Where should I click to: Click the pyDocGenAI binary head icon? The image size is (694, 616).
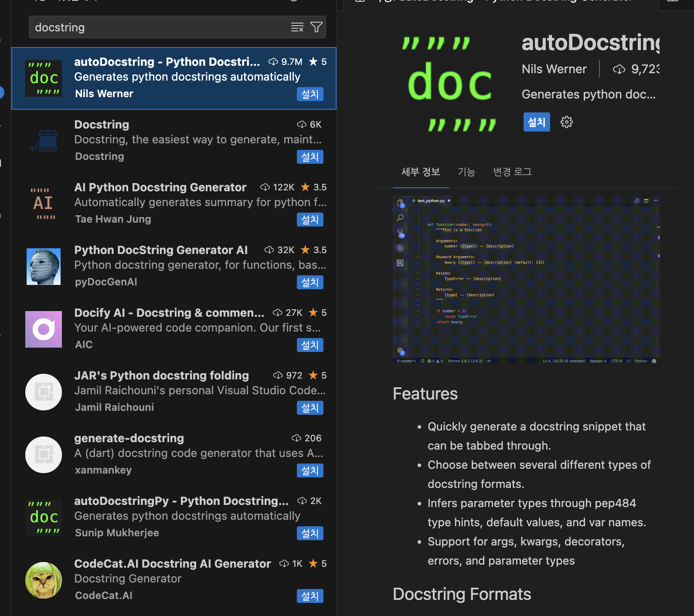(x=44, y=267)
